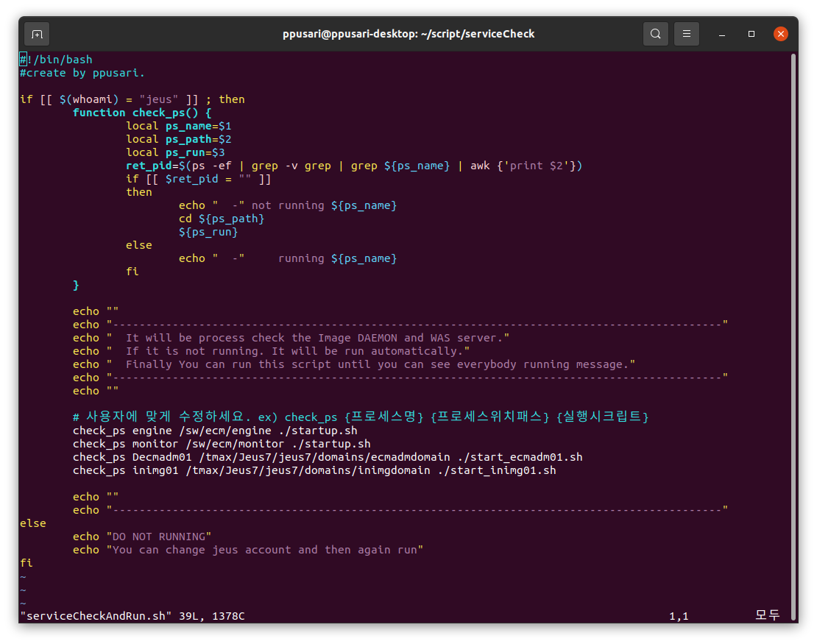817x644 pixels.
Task: Click 'local ps_run=$3' line
Action: [176, 152]
